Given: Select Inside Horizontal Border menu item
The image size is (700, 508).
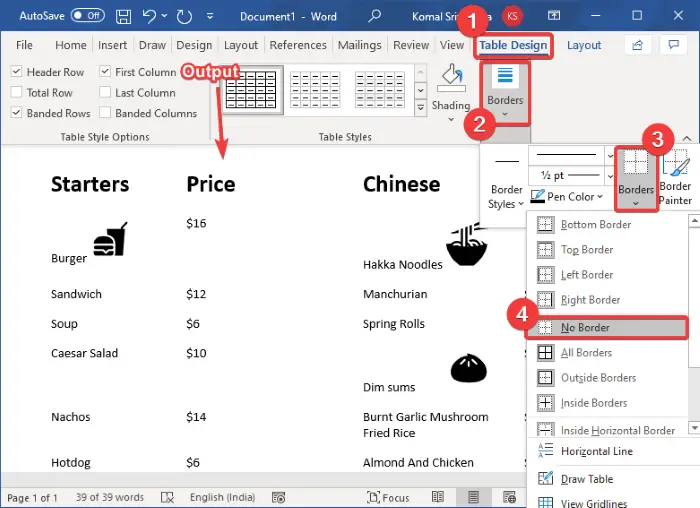Looking at the screenshot, I should (607, 430).
